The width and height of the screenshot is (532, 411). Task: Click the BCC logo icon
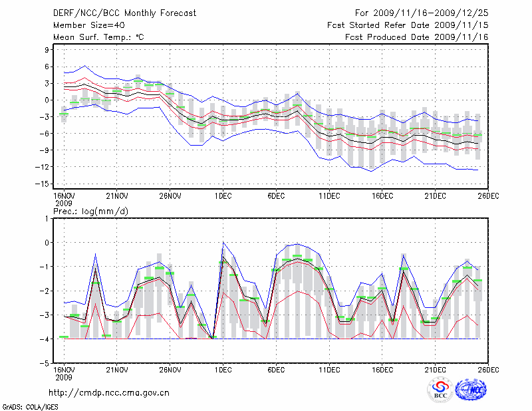pyautogui.click(x=440, y=390)
